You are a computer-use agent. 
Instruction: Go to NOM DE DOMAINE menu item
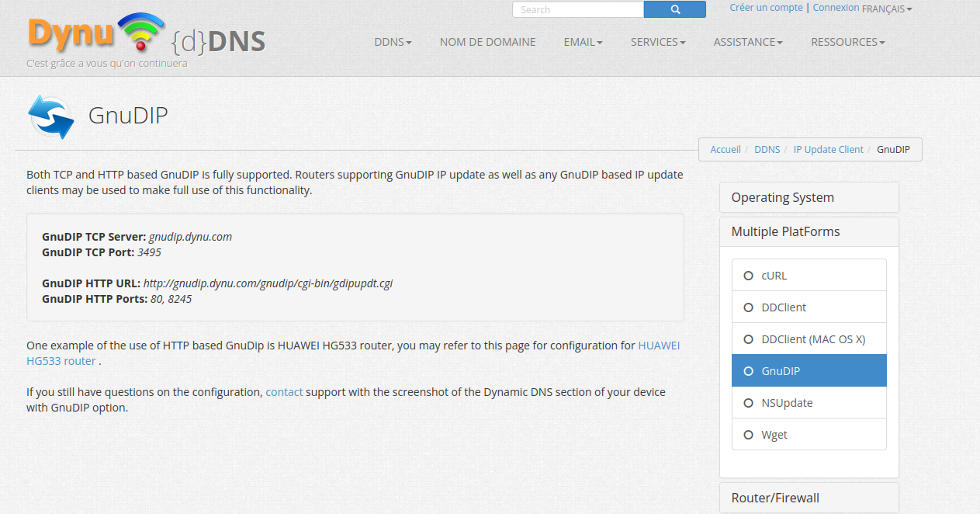pyautogui.click(x=487, y=42)
